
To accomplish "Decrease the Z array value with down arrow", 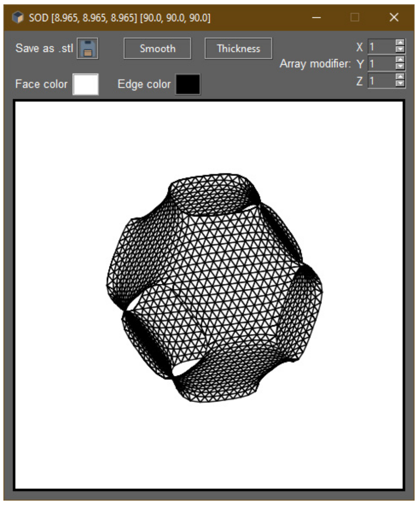I will [400, 84].
